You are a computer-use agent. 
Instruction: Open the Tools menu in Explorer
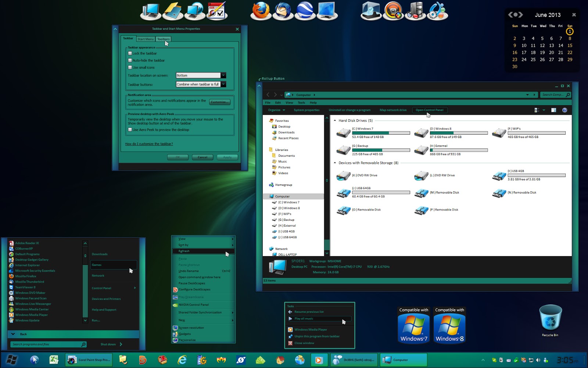pyautogui.click(x=301, y=103)
